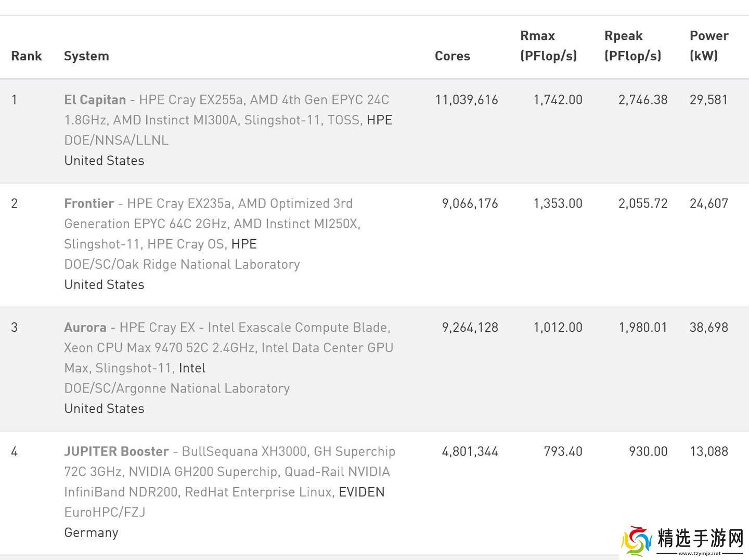This screenshot has width=749, height=560.
Task: Click Aurora's power value 38,698
Action: click(708, 328)
